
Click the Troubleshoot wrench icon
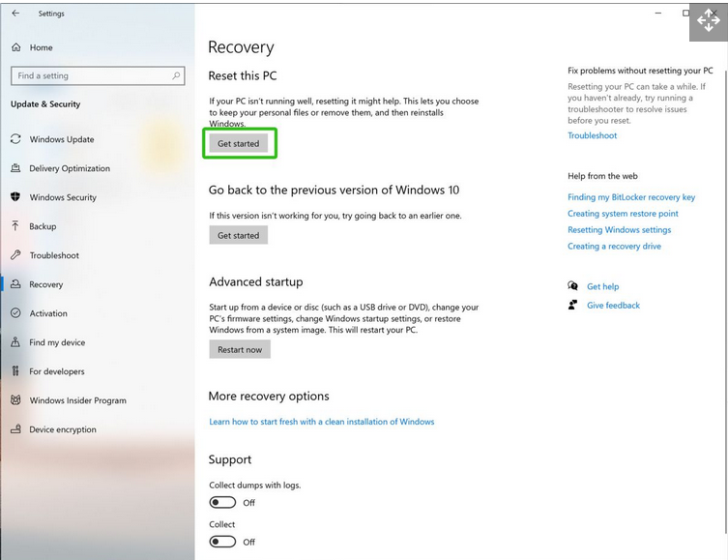[15, 255]
